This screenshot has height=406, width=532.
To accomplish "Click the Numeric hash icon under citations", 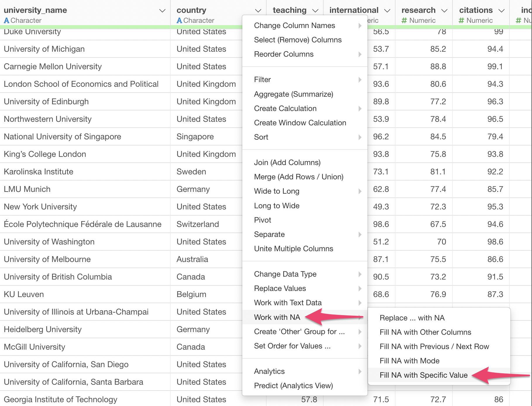I will [x=461, y=20].
